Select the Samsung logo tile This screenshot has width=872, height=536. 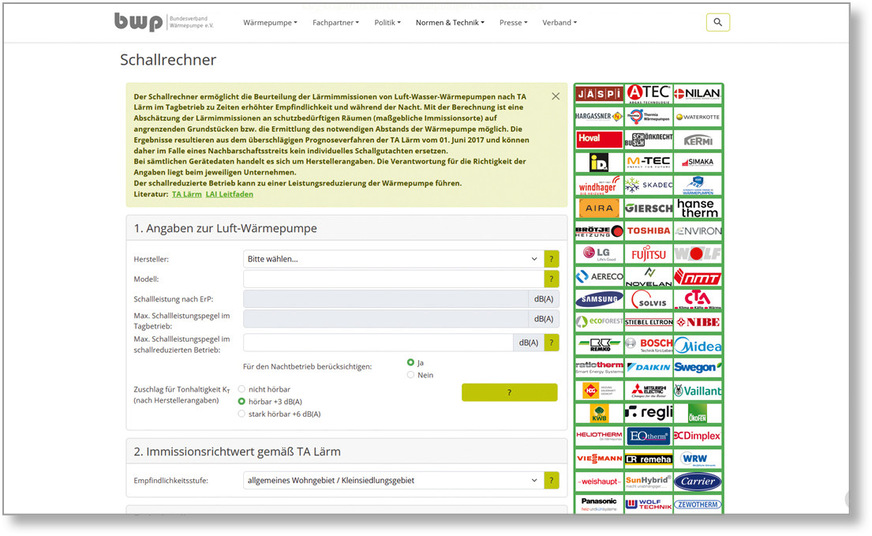click(x=598, y=299)
